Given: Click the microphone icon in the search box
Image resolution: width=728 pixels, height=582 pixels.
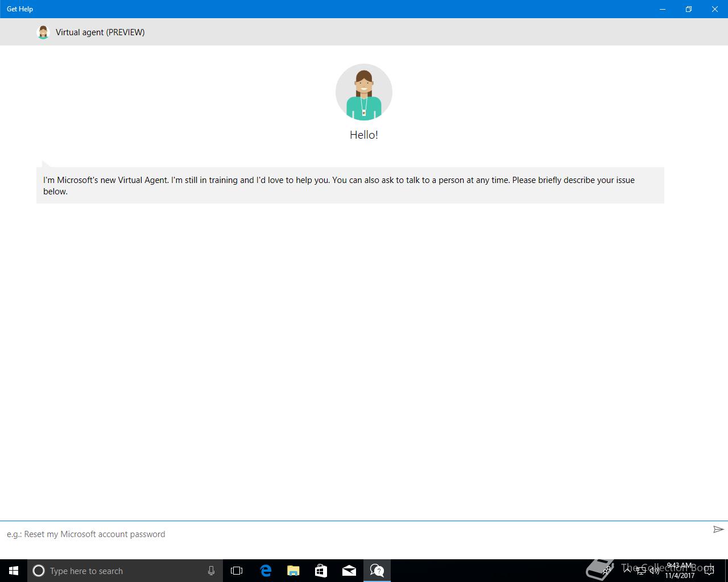Looking at the screenshot, I should tap(211, 571).
